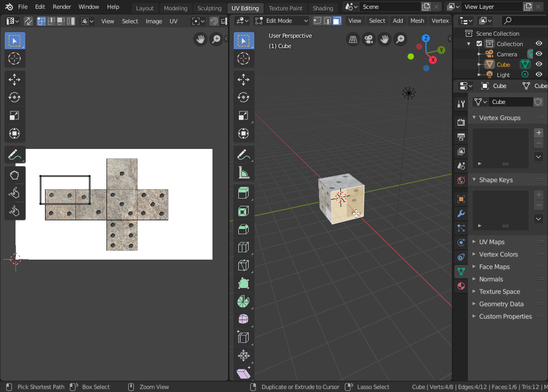Switch to the Texture Paint workspace tab

tap(285, 8)
